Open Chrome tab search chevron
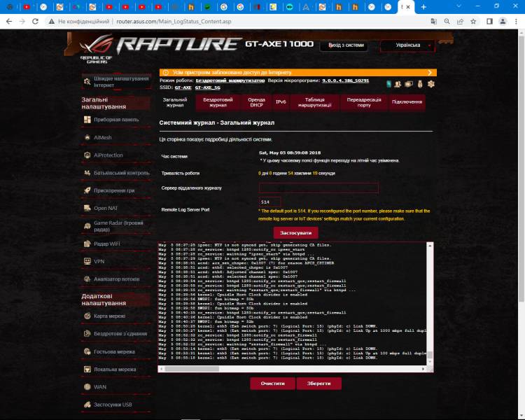The height and width of the screenshot is (420, 525). pos(458,6)
